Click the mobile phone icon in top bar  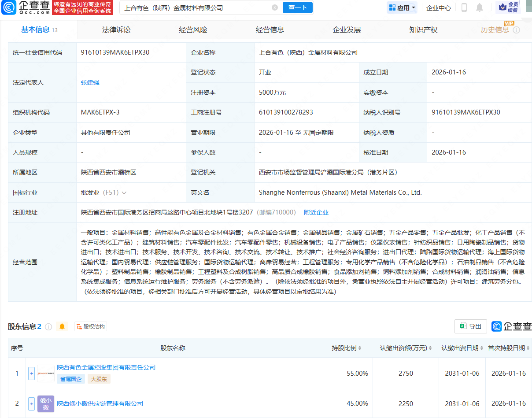click(464, 7)
